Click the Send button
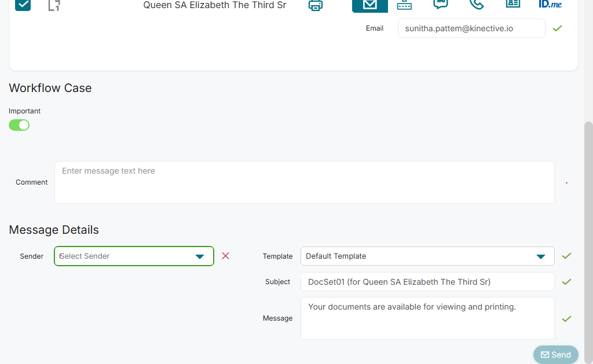 click(555, 355)
